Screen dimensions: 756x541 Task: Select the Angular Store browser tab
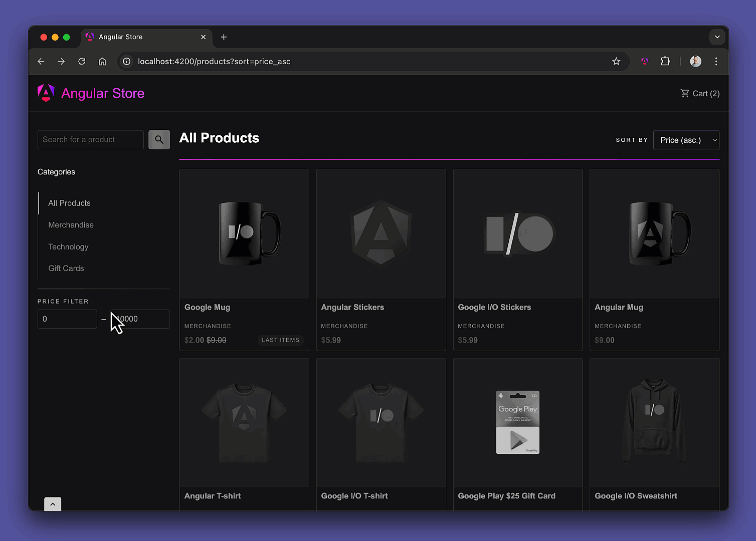(x=145, y=37)
